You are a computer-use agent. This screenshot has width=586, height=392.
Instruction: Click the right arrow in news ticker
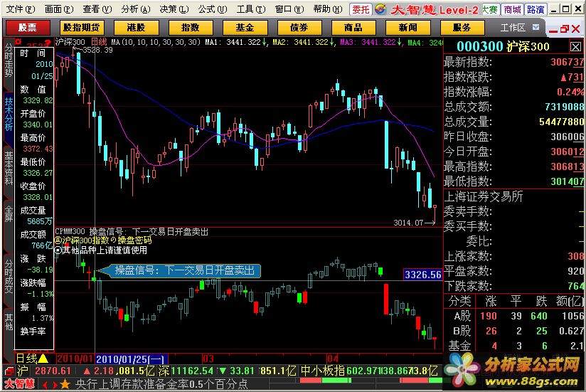click(55, 384)
